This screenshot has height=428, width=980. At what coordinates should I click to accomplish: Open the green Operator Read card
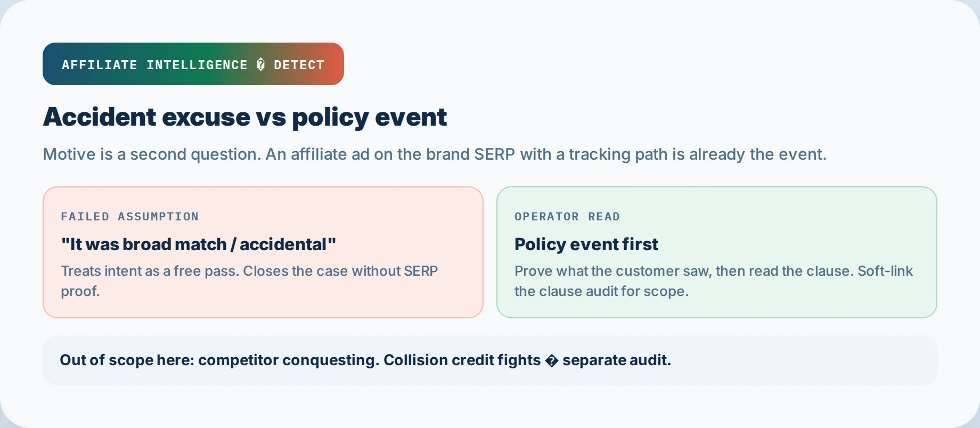click(717, 252)
